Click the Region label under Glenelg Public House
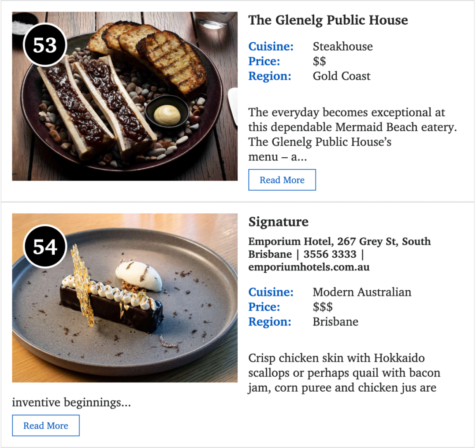Screen dimensions: 476x448 270,76
